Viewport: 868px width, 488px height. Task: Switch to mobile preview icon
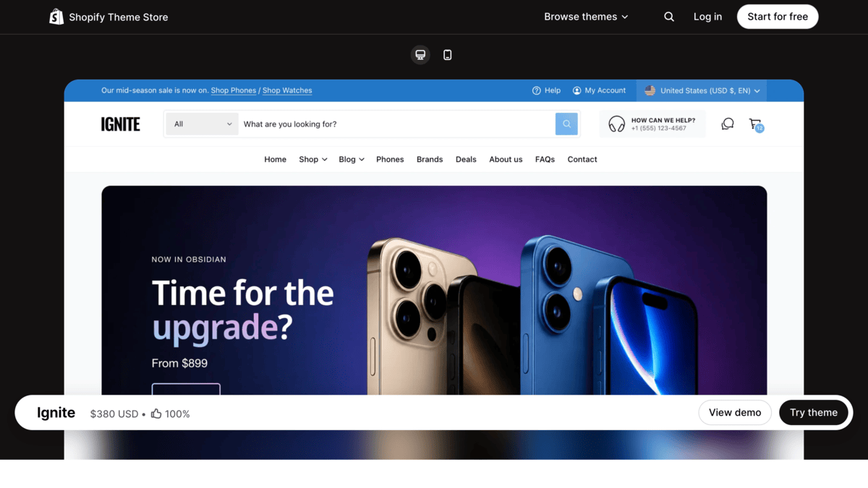pyautogui.click(x=448, y=55)
